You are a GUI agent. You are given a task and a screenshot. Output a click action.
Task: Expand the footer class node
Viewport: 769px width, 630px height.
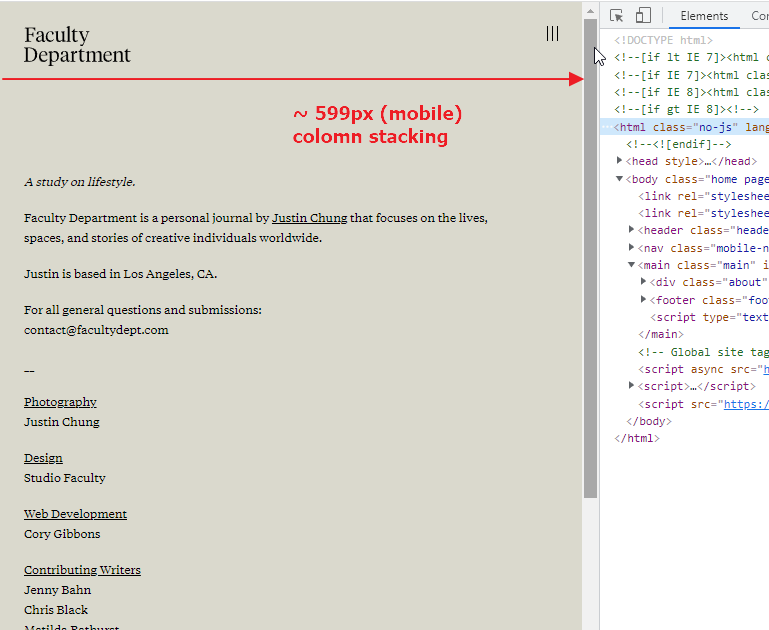coord(643,299)
